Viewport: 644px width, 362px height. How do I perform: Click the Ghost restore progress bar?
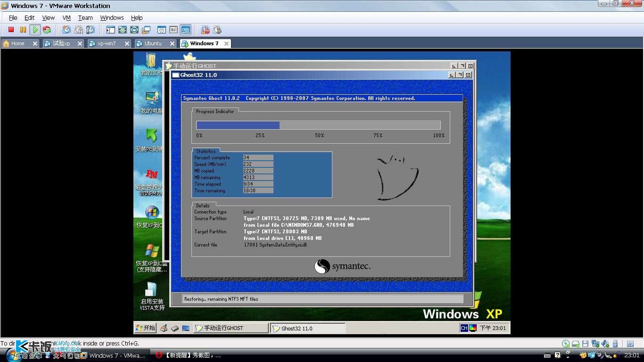pyautogui.click(x=318, y=125)
